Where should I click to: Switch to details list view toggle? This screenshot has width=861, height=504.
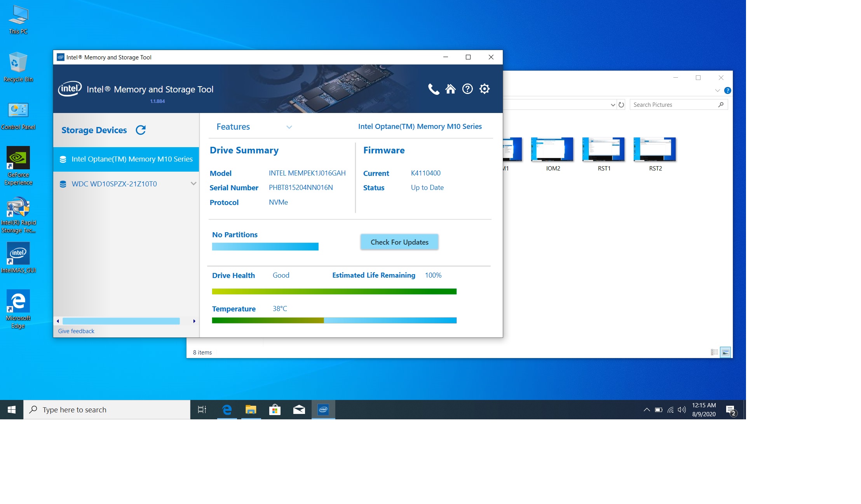(x=714, y=352)
